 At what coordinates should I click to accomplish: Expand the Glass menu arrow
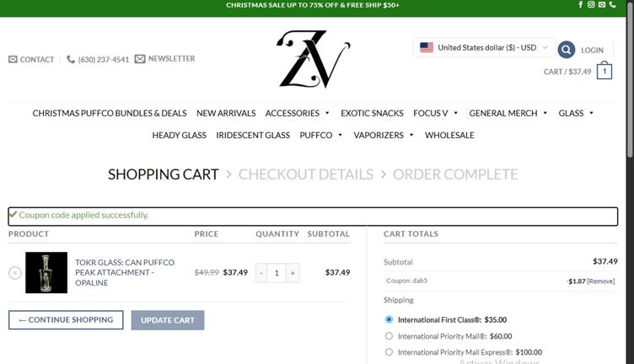click(x=591, y=113)
